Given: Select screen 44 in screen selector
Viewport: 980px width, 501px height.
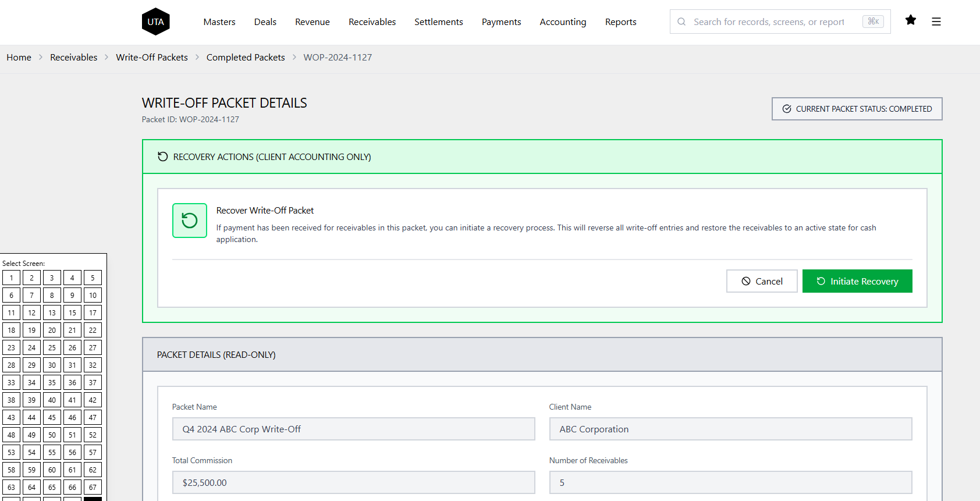Looking at the screenshot, I should pos(31,417).
